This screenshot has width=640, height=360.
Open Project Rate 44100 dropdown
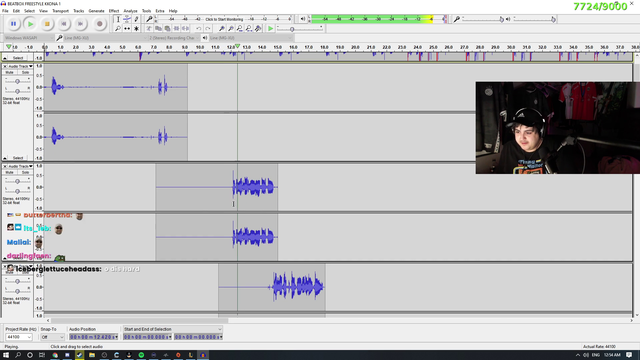pos(18,337)
